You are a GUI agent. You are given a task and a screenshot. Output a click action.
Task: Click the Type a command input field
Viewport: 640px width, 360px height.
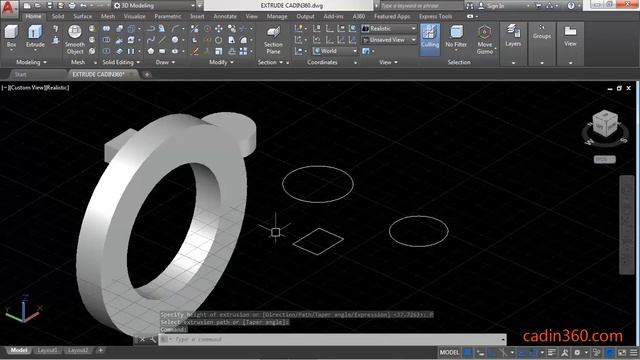point(331,339)
